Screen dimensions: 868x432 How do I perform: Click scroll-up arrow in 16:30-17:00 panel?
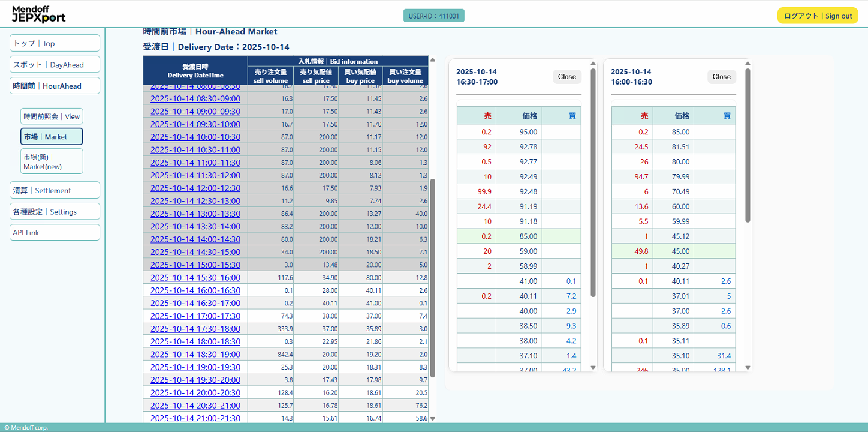click(593, 64)
